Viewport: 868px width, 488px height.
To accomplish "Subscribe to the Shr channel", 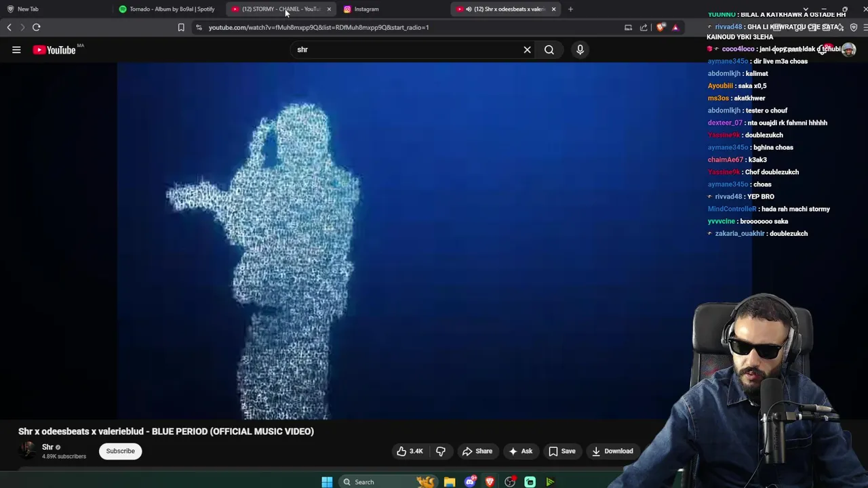I will click(x=120, y=451).
